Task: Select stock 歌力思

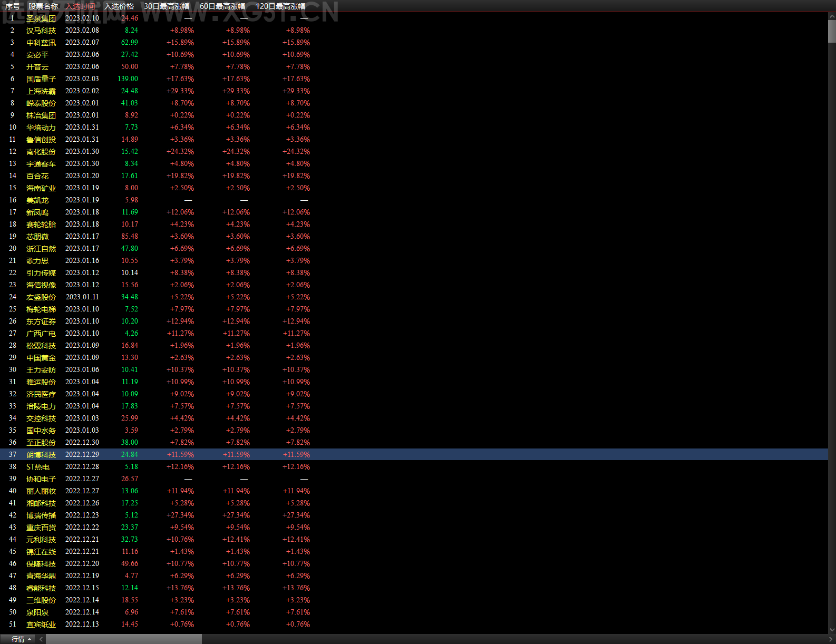Action: [x=37, y=261]
